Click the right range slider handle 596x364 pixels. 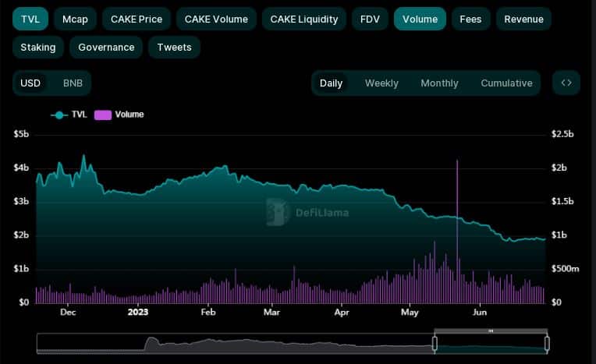pos(547,344)
